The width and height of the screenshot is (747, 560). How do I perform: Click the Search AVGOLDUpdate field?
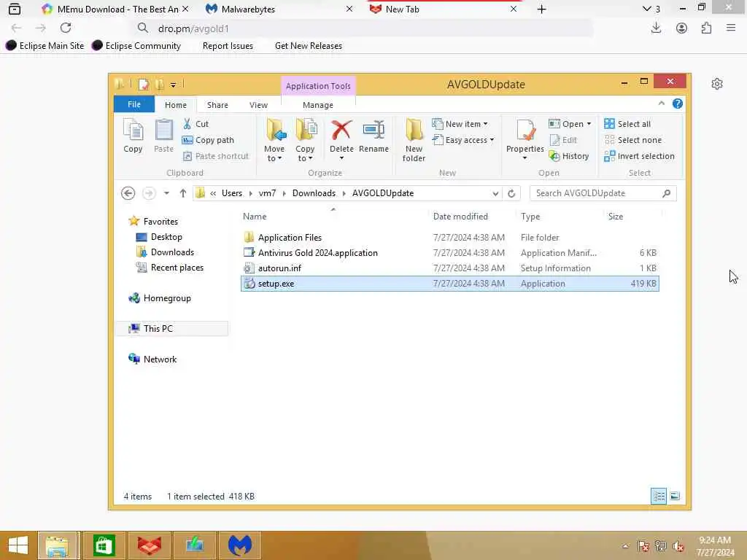603,193
